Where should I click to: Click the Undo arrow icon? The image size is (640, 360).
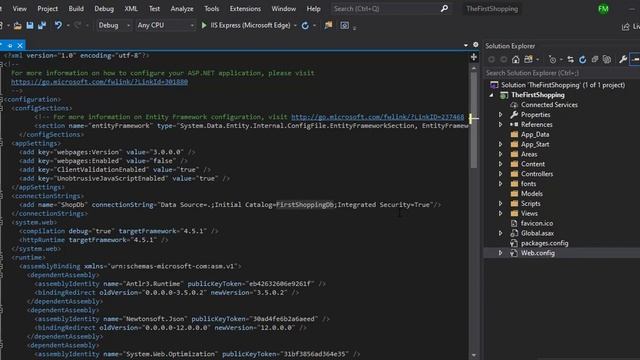tap(58, 25)
